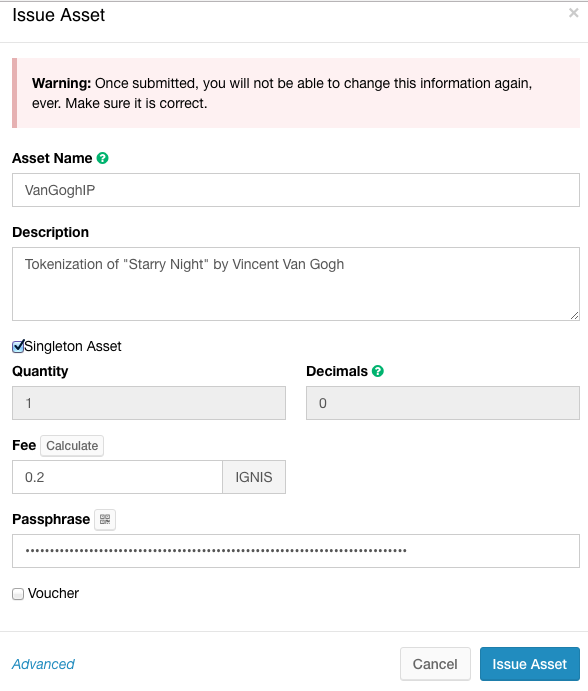
Task: Cancel the asset issuance
Action: [x=435, y=664]
